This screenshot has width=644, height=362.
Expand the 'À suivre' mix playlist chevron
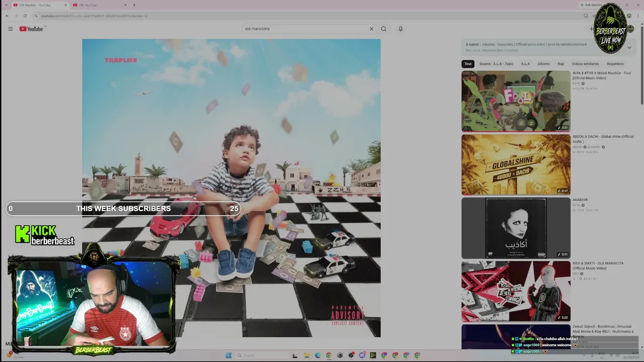click(x=629, y=48)
